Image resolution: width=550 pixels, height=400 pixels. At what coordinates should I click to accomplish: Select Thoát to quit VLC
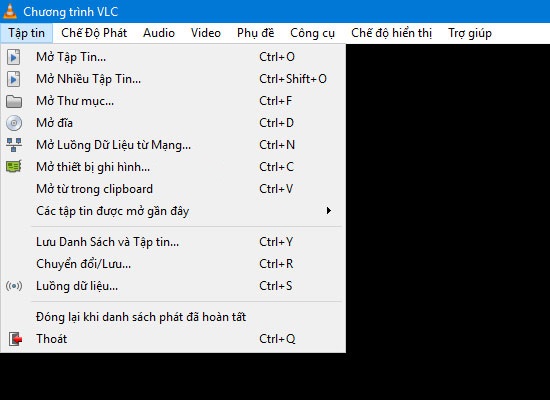(173, 339)
